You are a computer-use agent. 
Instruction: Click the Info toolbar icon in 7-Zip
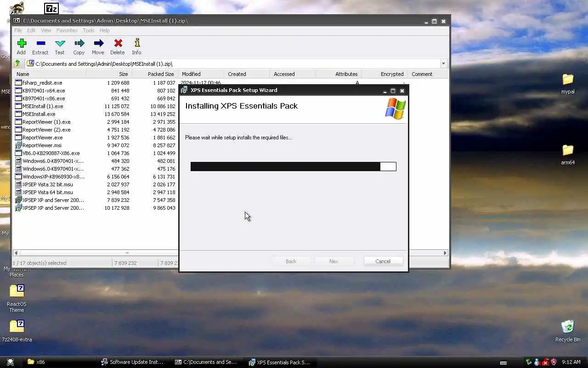click(137, 44)
